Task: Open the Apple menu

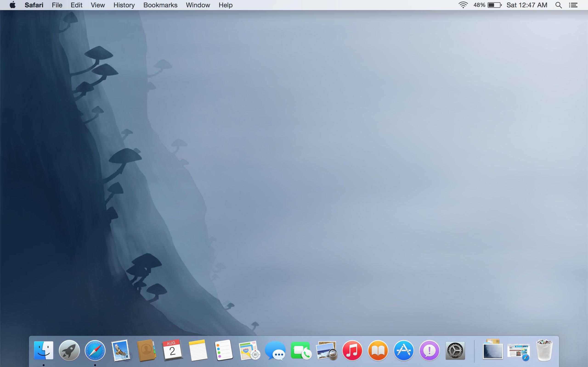Action: pos(13,5)
